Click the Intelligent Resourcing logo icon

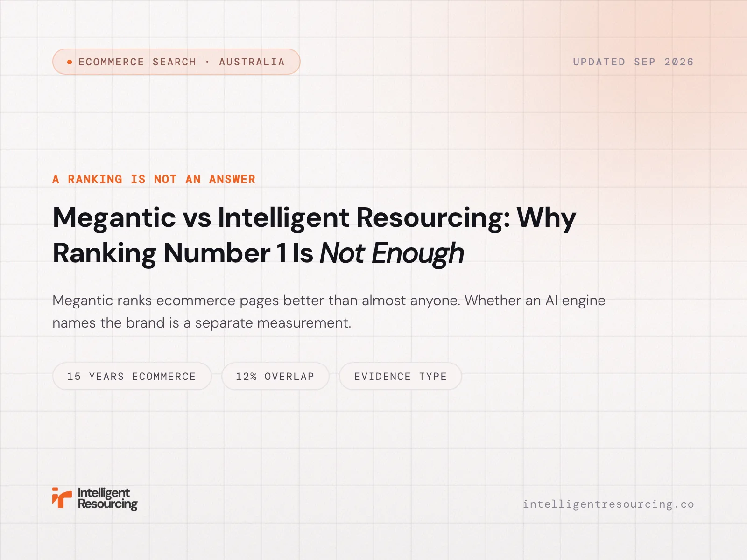[x=62, y=498]
